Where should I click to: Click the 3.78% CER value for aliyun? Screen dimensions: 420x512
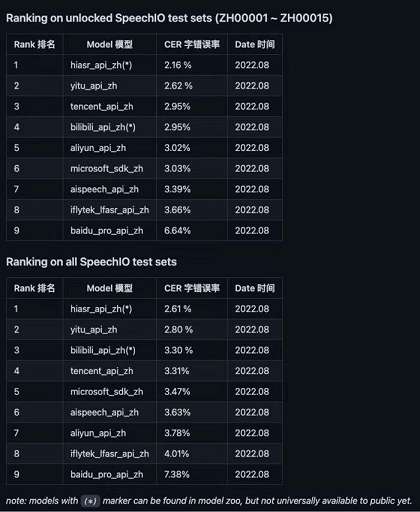177,433
